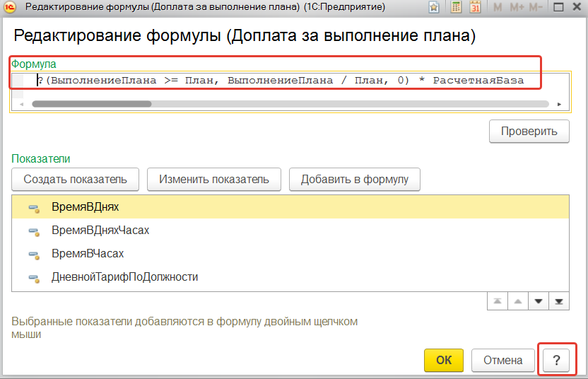Jump to the bottom of the indicators list

pos(559,301)
